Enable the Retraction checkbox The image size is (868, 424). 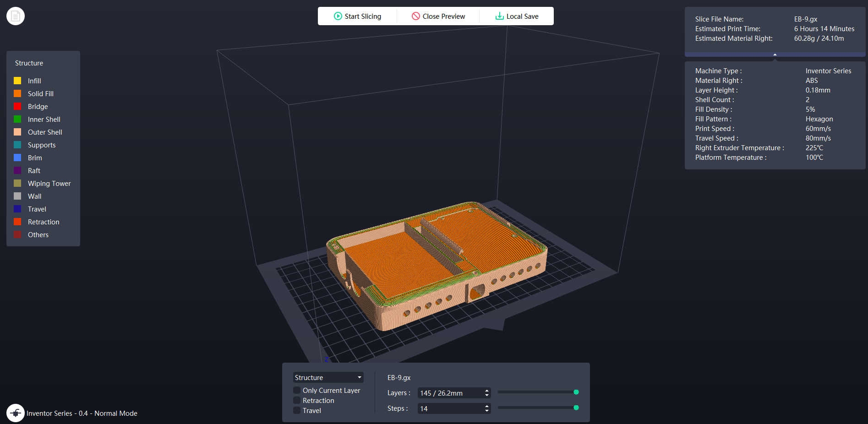(297, 400)
